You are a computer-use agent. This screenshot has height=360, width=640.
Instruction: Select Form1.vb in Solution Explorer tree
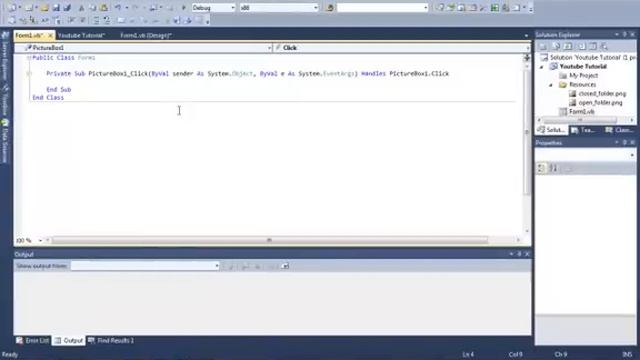[582, 112]
